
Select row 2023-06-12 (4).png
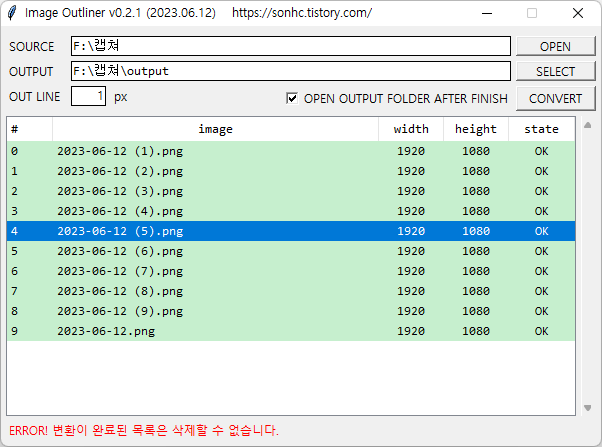click(x=291, y=211)
